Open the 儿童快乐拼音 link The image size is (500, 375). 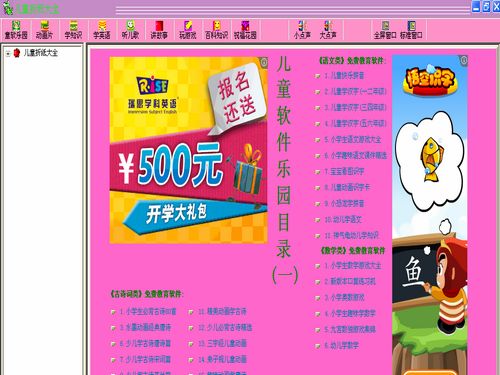click(x=344, y=76)
